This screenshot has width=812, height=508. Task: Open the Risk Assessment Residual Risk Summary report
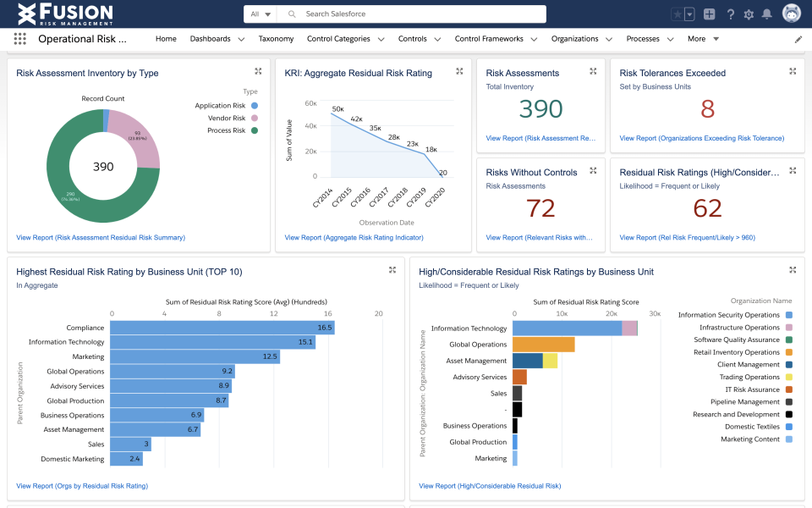point(102,238)
